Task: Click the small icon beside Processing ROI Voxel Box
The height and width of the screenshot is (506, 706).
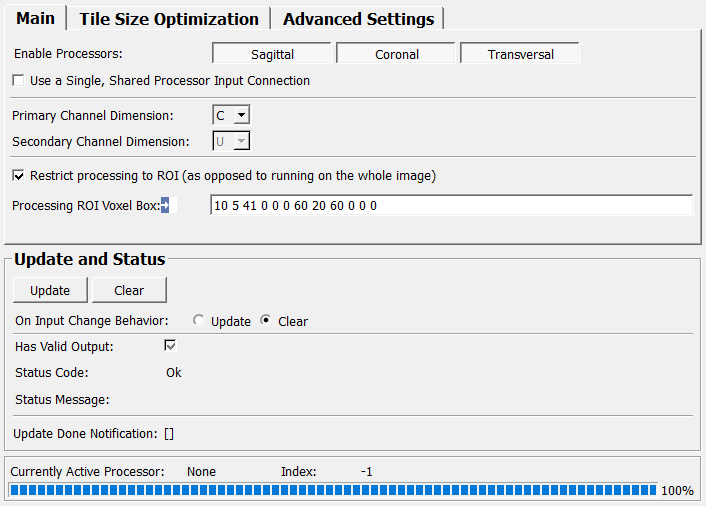Action: tap(166, 205)
